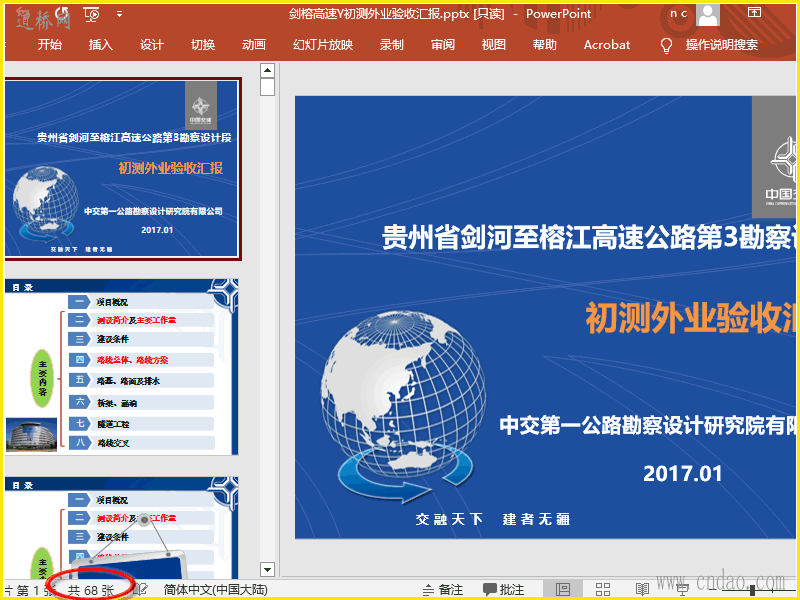Image resolution: width=800 pixels, height=600 pixels.
Task: Click 项目概况 row in second slide thumbnail
Action: tap(141, 302)
